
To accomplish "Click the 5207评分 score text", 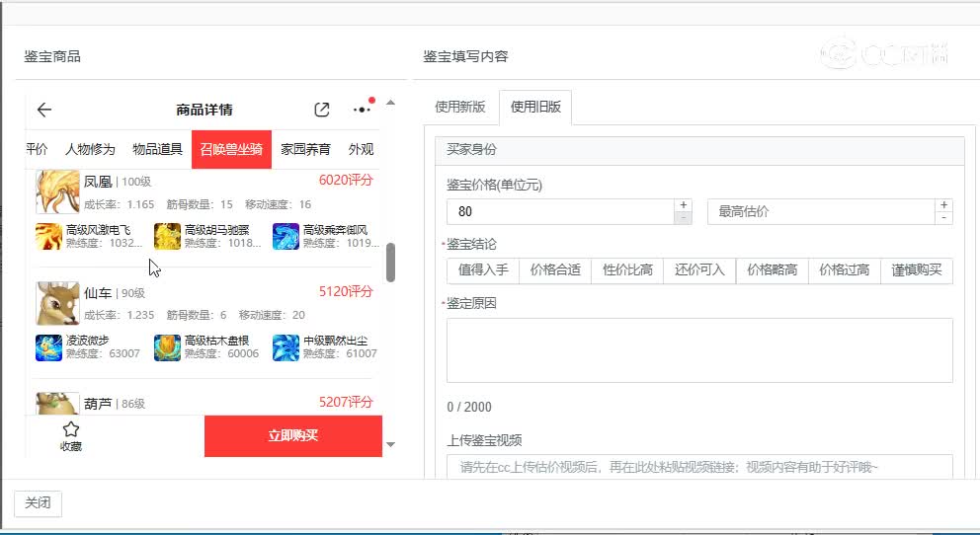I will tap(346, 402).
